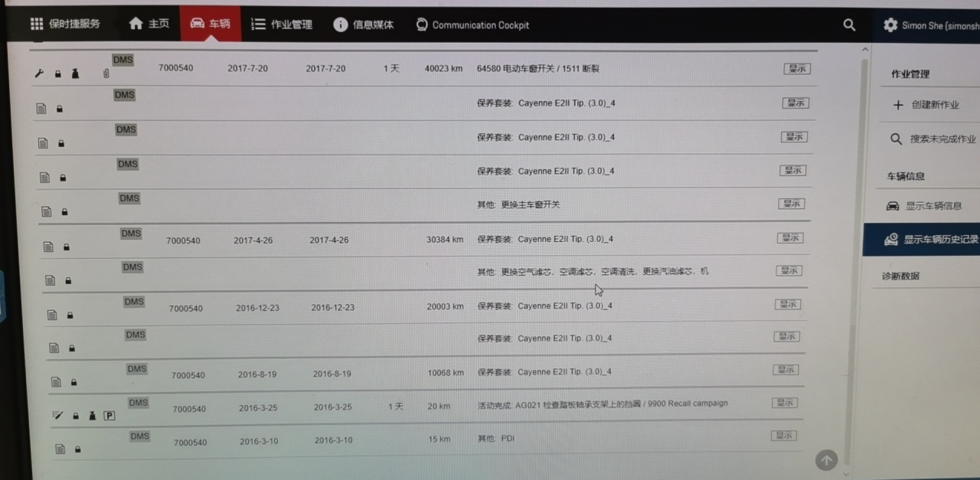
Task: Click document icon in 更换主车窗开关 row
Action: 47,211
